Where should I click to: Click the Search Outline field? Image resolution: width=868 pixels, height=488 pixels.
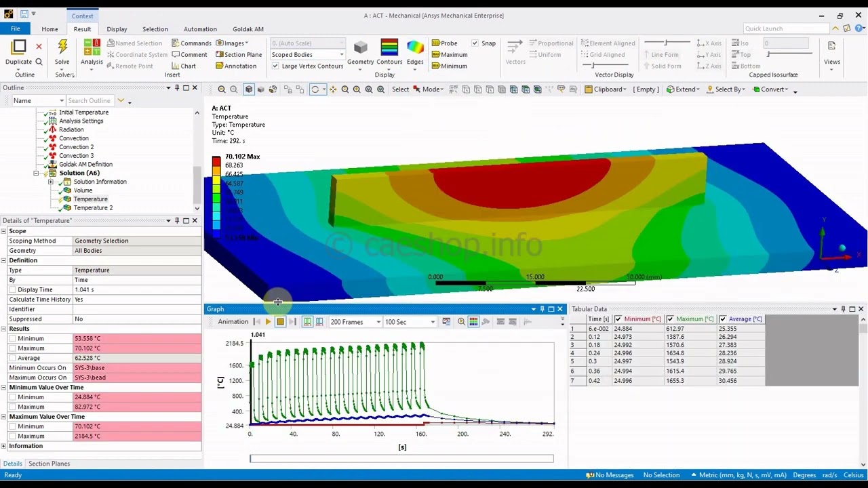point(89,100)
